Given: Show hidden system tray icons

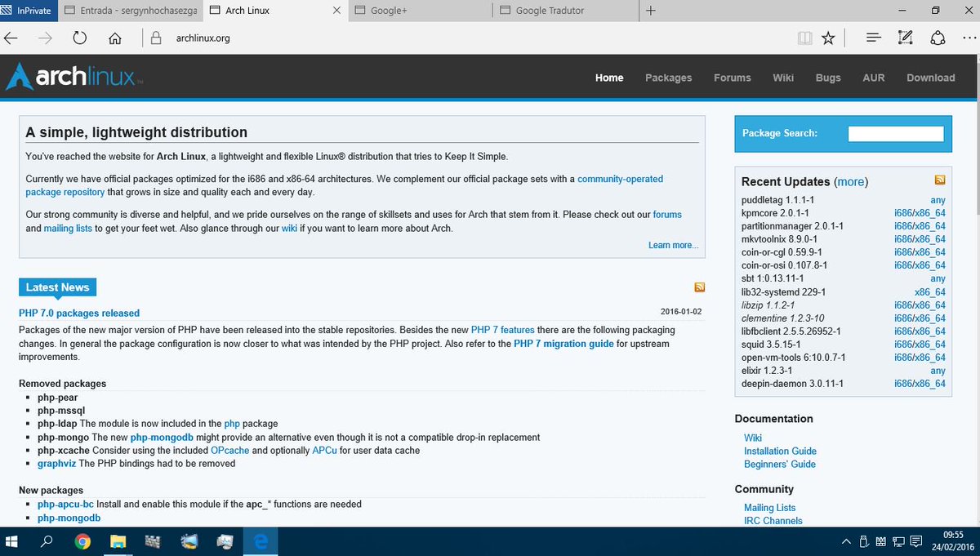Looking at the screenshot, I should (845, 542).
